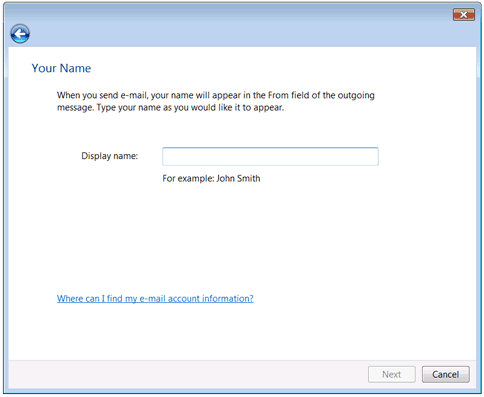Screen dimensions: 484x397
Task: Click the 'Display name:' label
Action: coord(110,156)
